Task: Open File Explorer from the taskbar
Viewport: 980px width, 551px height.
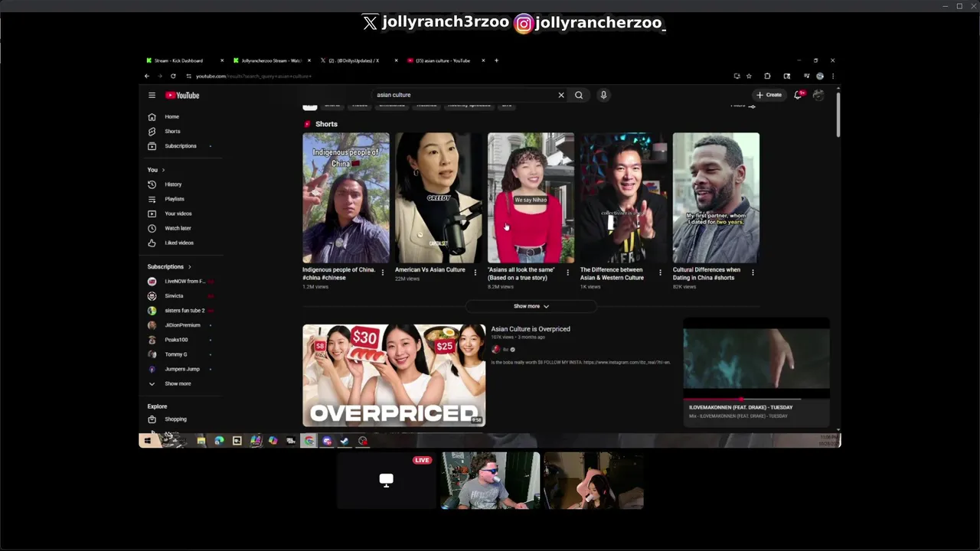Action: click(x=201, y=441)
